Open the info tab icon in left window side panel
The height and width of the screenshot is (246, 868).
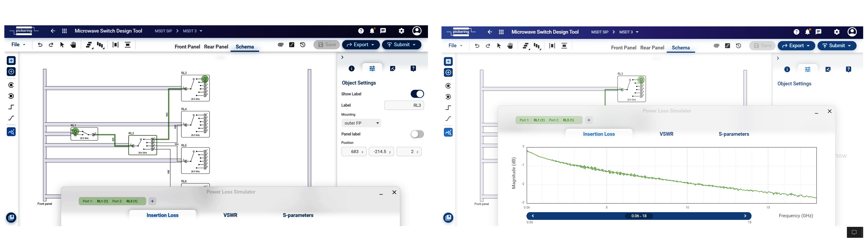point(352,69)
